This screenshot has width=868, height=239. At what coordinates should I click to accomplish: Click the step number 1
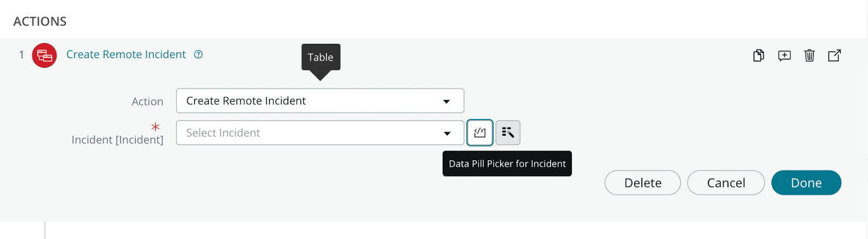point(22,55)
